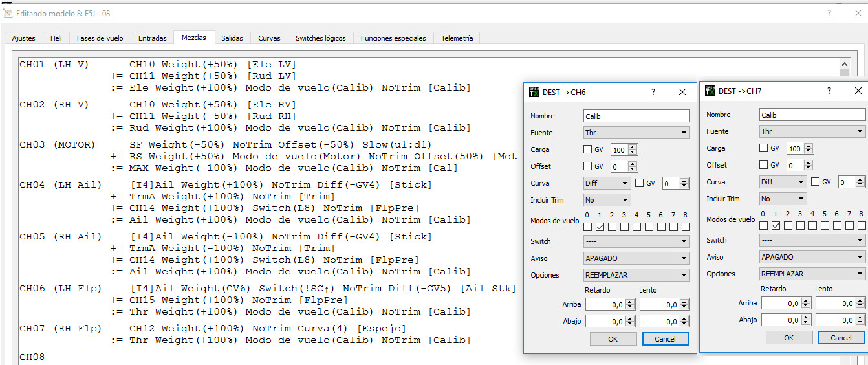Click the OpenTX icon in the CH7 dialog title
Image resolution: width=868 pixels, height=365 pixels.
click(710, 91)
